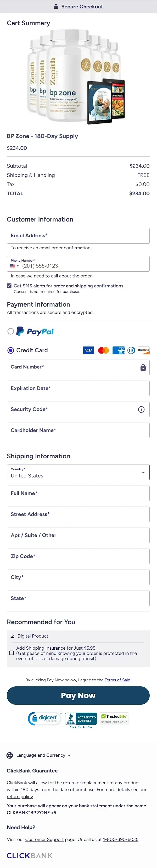The height and width of the screenshot is (868, 157).
Task: Open the phone country flag selector
Action: pyautogui.click(x=14, y=266)
